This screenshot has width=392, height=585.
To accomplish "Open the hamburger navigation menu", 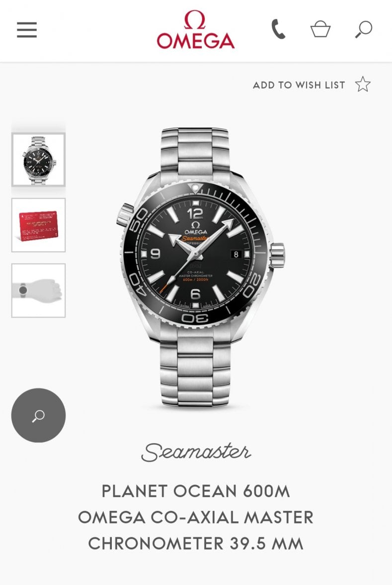I will tap(27, 30).
